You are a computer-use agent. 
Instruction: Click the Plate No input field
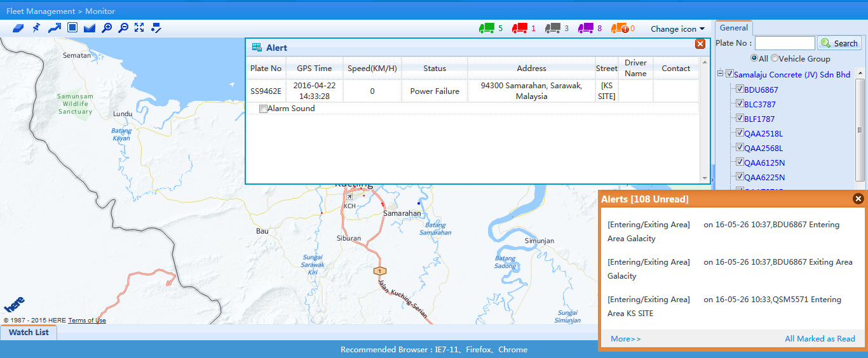click(784, 43)
